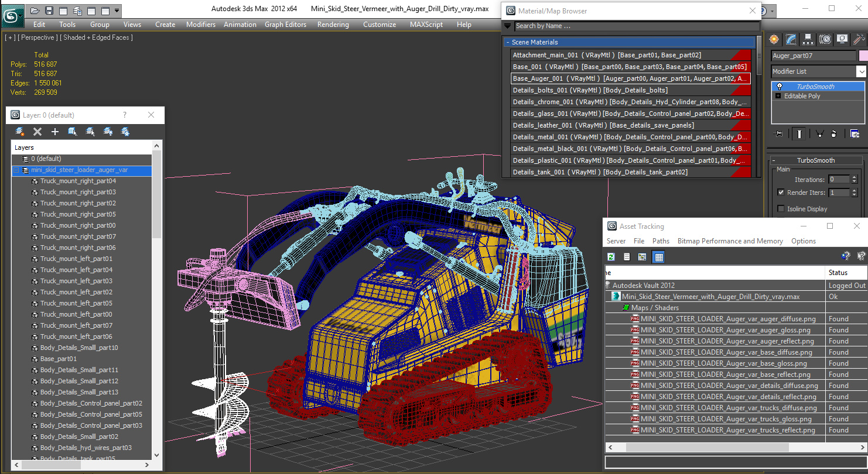Click the Iterations spinner arrows
The image size is (868, 474).
[855, 180]
